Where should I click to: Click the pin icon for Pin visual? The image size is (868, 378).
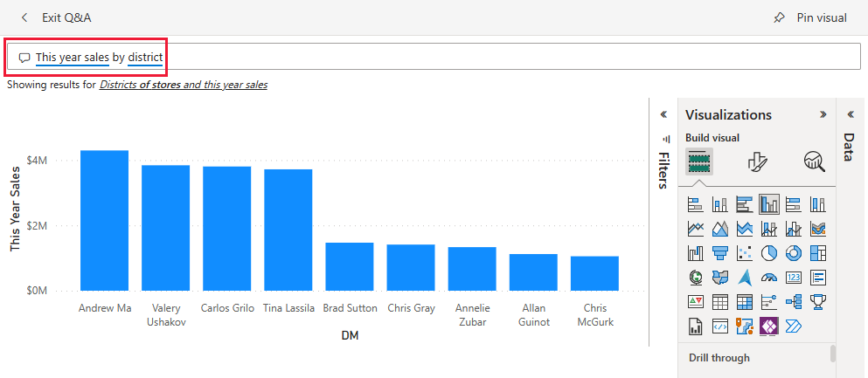click(x=780, y=17)
